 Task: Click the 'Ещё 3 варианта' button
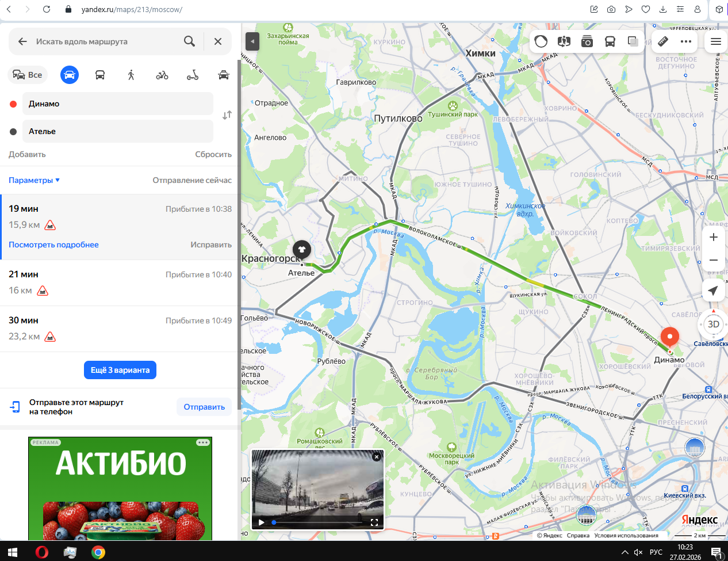coord(120,370)
